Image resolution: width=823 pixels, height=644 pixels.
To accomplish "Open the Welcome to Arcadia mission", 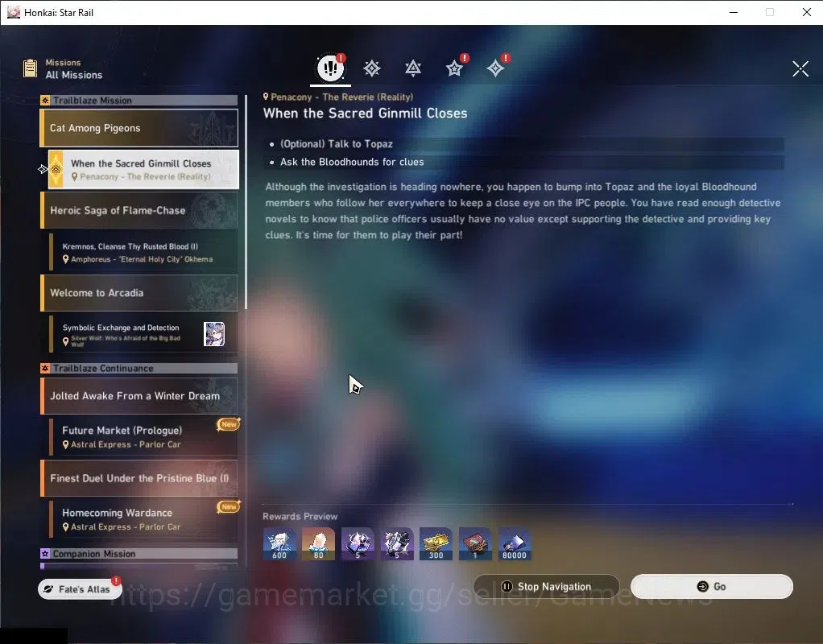I will tap(139, 293).
